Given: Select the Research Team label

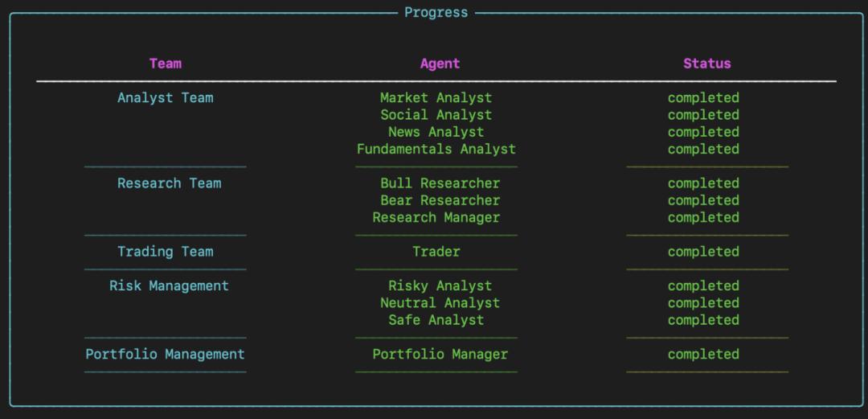Looking at the screenshot, I should coord(169,183).
